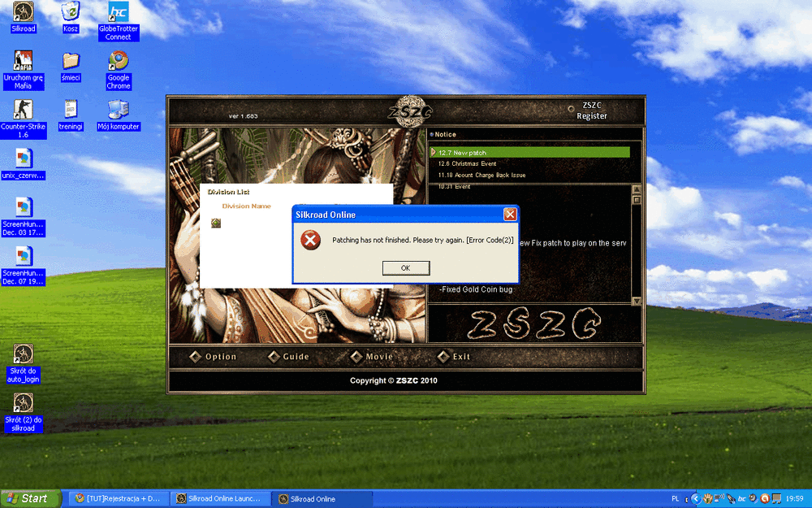Image resolution: width=812 pixels, height=508 pixels.
Task: Expand hidden system tray icons arrow
Action: click(697, 499)
